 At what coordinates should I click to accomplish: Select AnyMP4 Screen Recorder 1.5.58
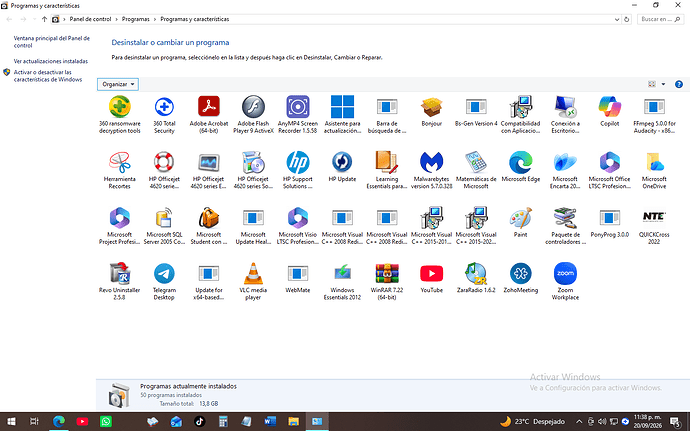pyautogui.click(x=298, y=114)
